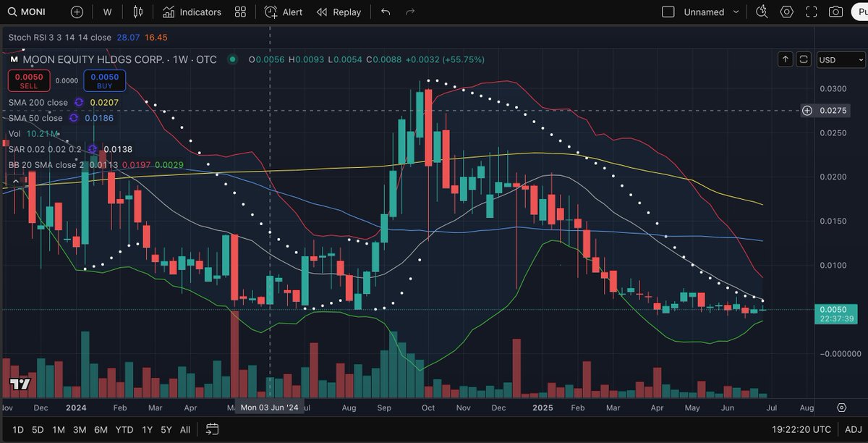Image resolution: width=868 pixels, height=443 pixels.
Task: Select the Stoch RSI indicator legend
Action: pos(59,37)
